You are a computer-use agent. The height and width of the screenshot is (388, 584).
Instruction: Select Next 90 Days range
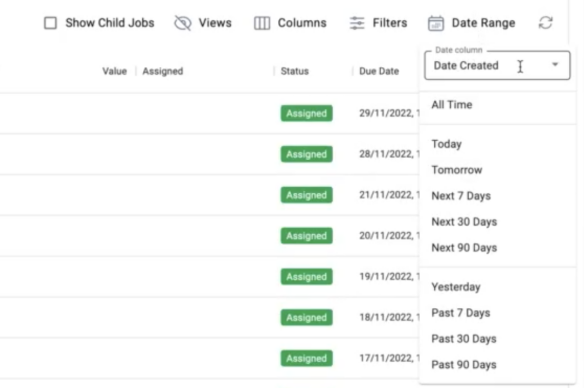click(464, 248)
